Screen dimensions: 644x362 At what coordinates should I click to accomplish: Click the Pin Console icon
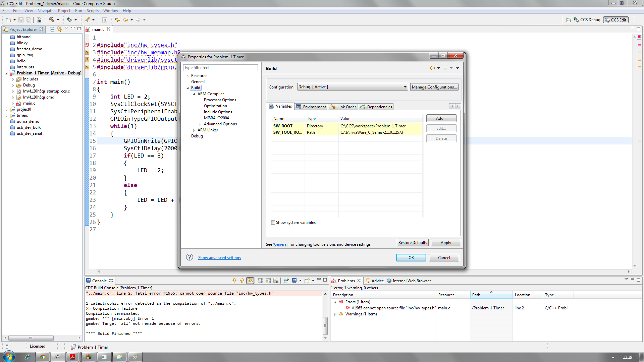point(286,281)
